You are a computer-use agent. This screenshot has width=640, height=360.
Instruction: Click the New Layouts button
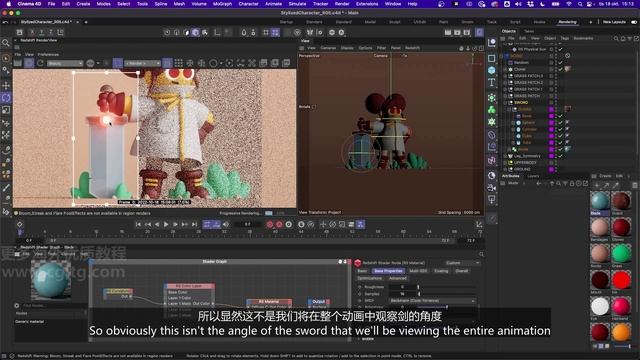click(614, 22)
